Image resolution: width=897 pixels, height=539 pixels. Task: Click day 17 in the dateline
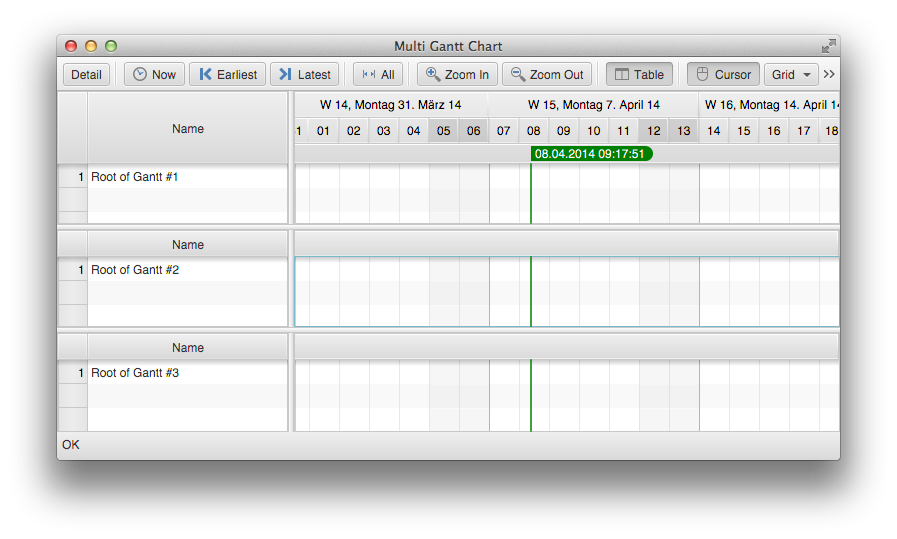804,130
